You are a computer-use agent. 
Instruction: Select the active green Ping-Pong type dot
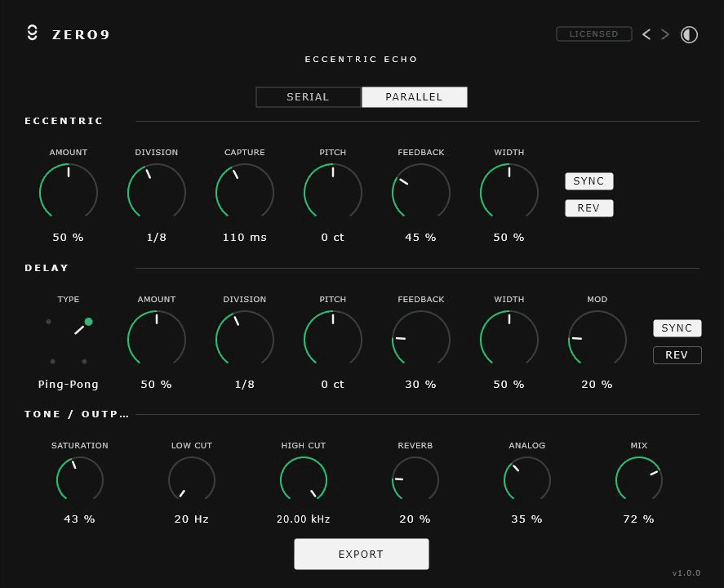89,322
